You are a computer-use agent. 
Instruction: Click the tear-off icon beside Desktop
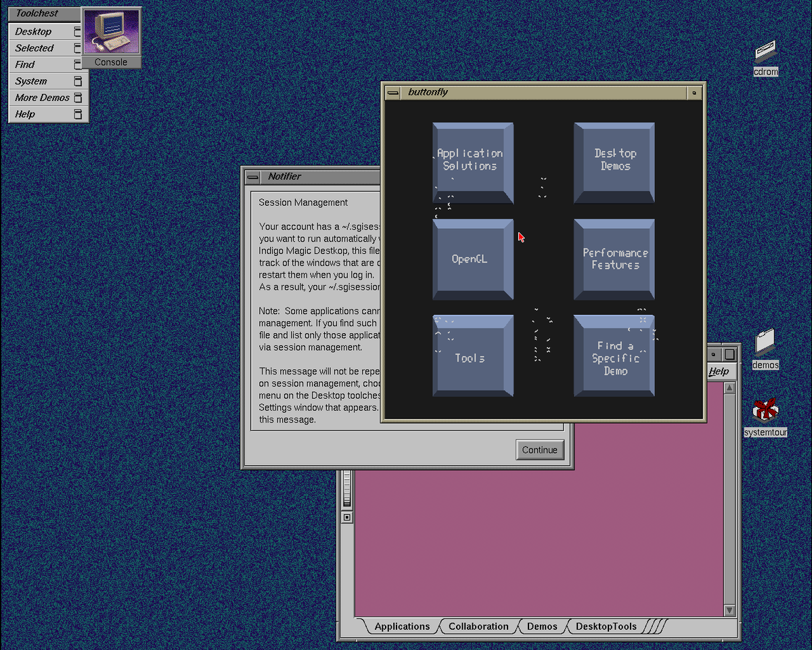(77, 32)
